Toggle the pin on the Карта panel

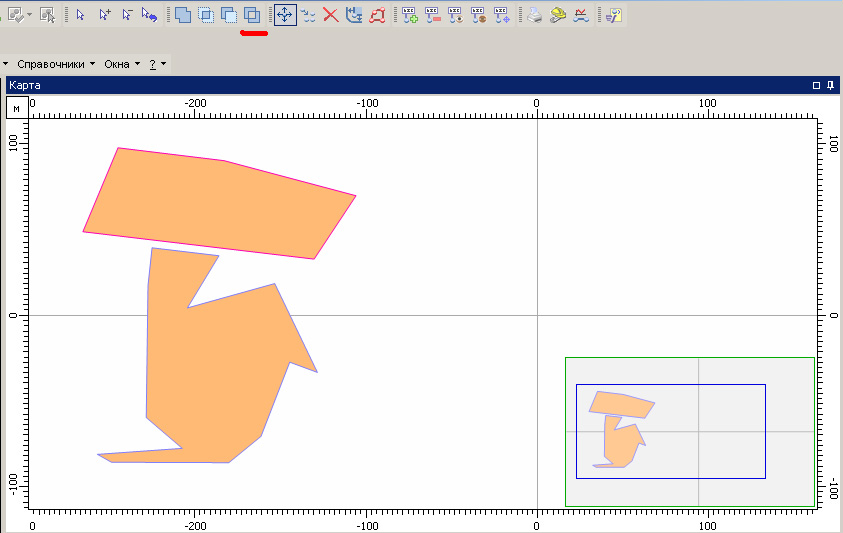tap(830, 86)
